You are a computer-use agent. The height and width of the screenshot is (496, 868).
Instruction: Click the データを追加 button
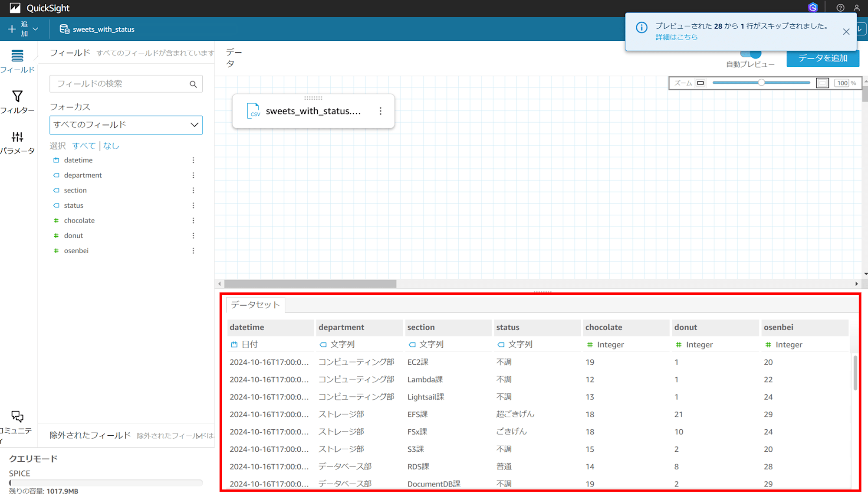pos(823,58)
